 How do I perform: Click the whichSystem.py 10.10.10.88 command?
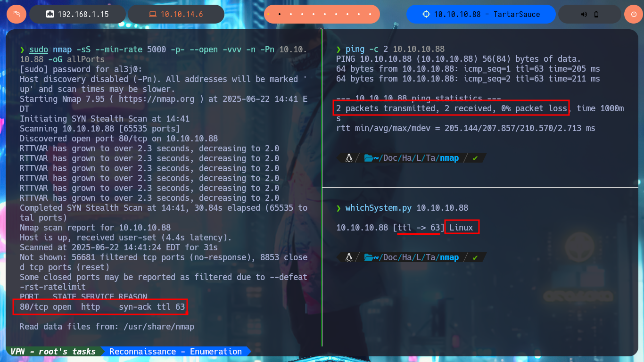(x=402, y=208)
